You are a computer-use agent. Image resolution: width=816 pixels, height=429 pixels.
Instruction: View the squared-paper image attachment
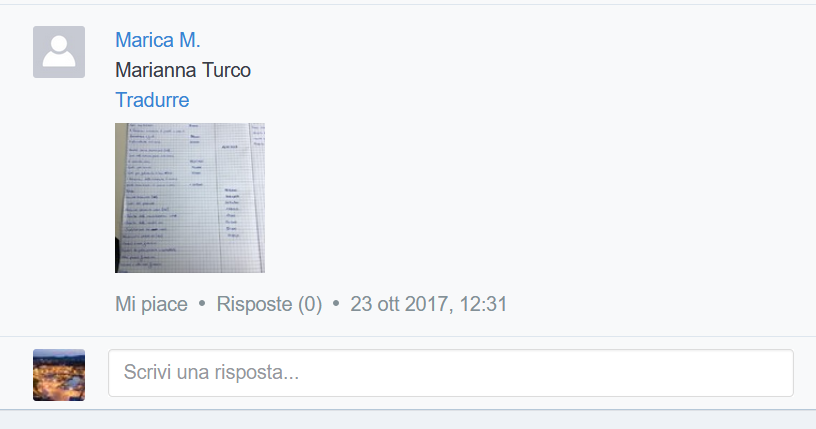click(x=190, y=198)
